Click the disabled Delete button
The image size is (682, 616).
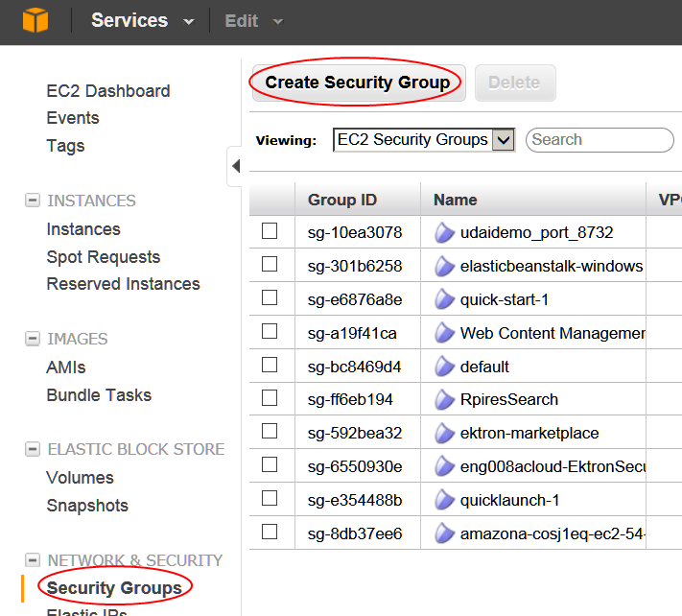[x=515, y=83]
